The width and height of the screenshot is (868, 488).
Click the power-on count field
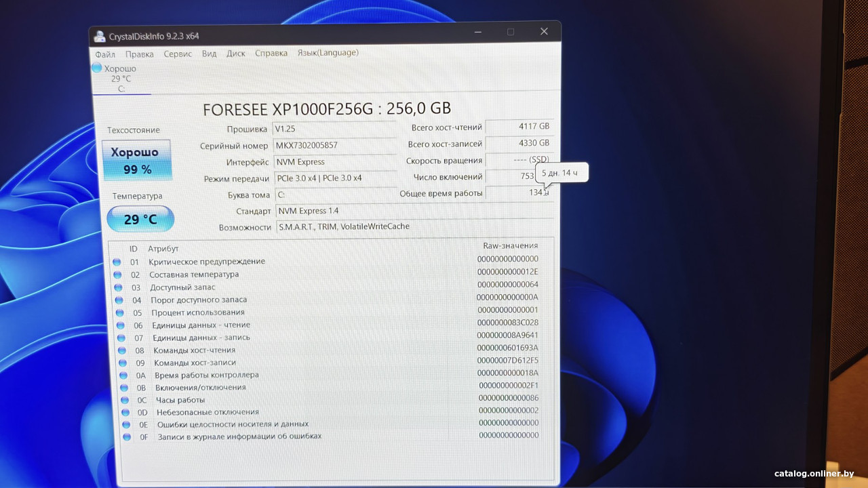tap(519, 176)
